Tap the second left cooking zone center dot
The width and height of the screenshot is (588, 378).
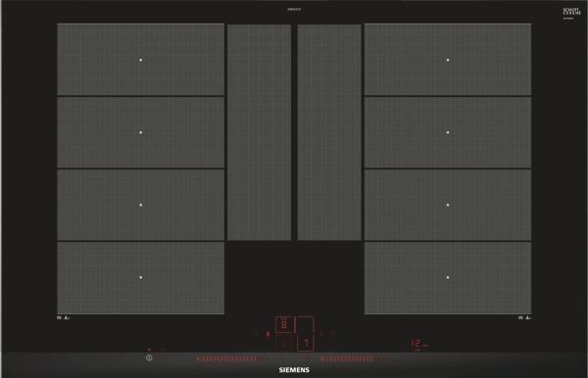tap(140, 132)
